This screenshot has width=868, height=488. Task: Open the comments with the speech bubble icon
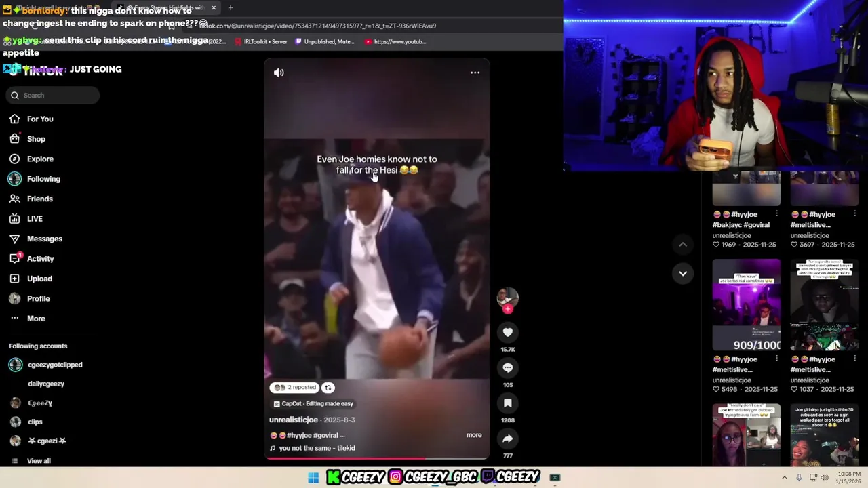click(508, 367)
